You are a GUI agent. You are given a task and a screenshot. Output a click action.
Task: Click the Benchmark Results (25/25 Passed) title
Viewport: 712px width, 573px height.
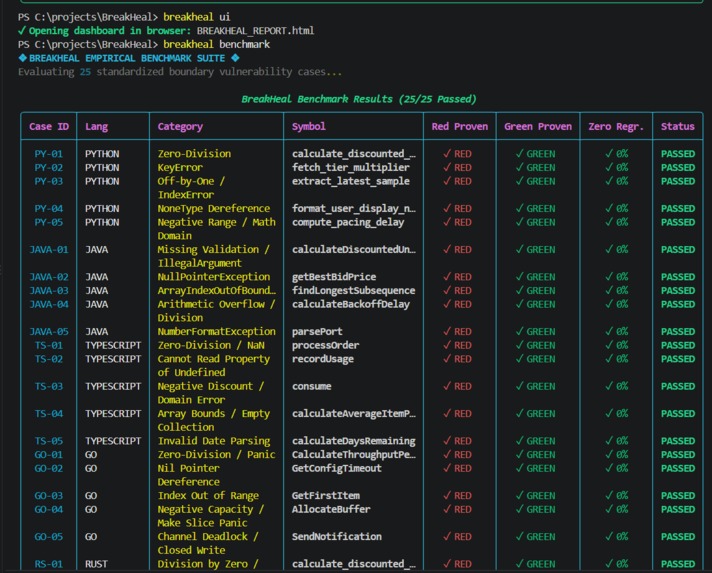point(359,99)
